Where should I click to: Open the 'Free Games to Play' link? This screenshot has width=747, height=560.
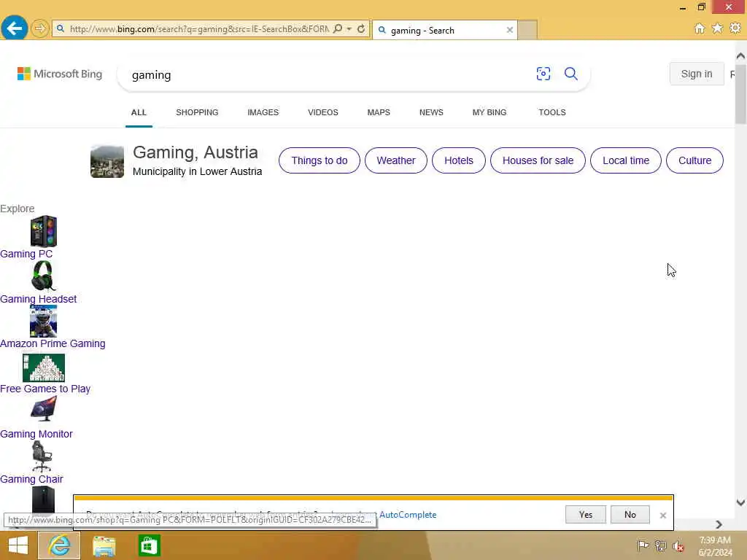point(45,389)
